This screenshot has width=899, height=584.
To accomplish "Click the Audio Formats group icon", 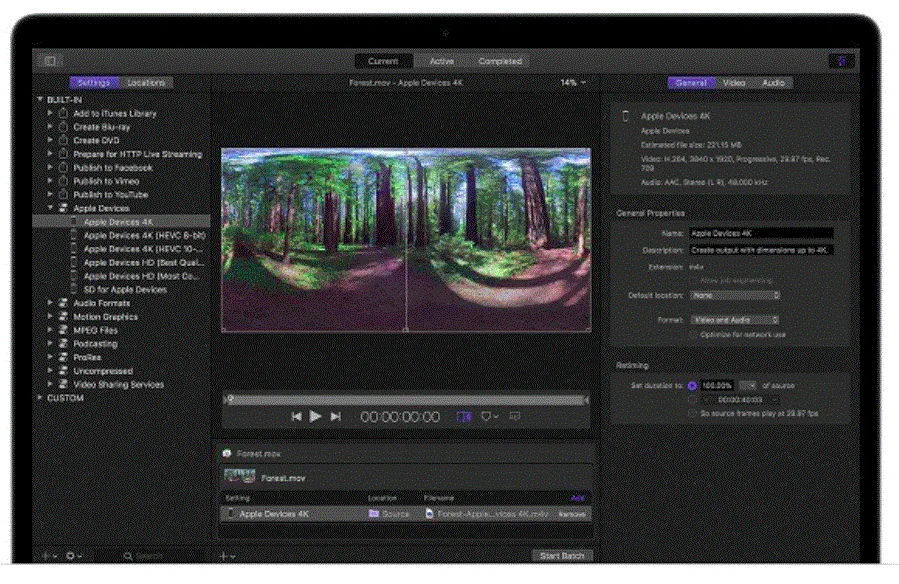I will tap(64, 303).
